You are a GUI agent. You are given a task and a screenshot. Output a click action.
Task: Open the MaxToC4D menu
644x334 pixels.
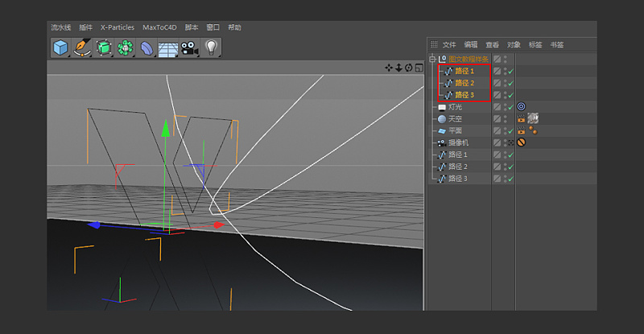[x=159, y=27]
